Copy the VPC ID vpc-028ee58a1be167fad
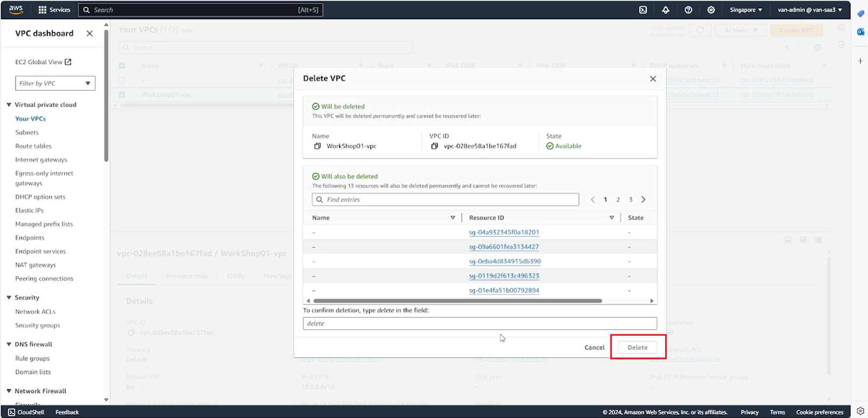 coord(434,146)
